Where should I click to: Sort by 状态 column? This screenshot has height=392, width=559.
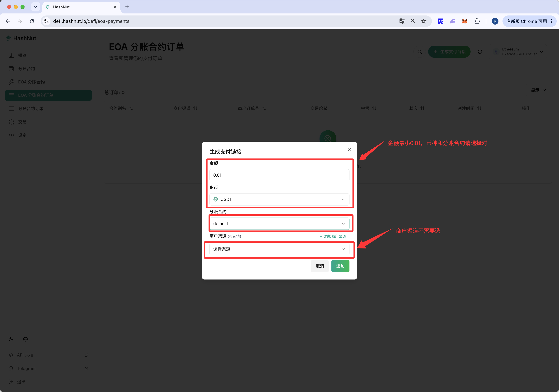point(417,108)
